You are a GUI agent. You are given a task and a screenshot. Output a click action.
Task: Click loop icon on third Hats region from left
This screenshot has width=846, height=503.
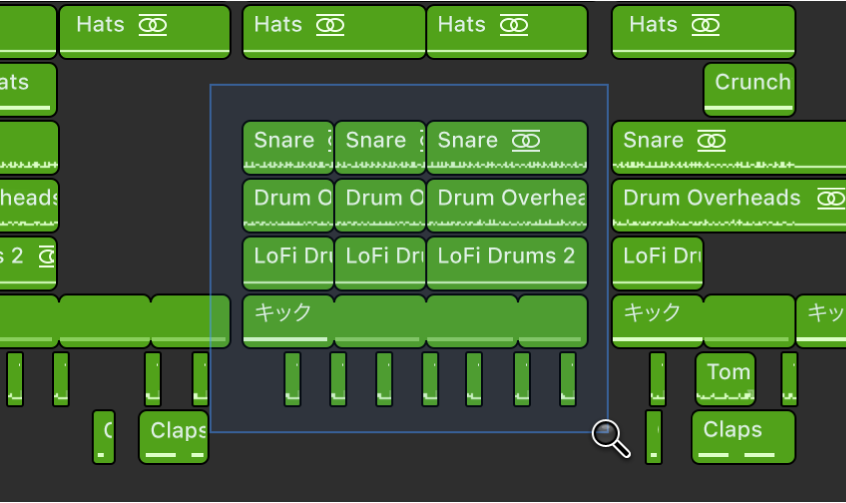tap(514, 25)
